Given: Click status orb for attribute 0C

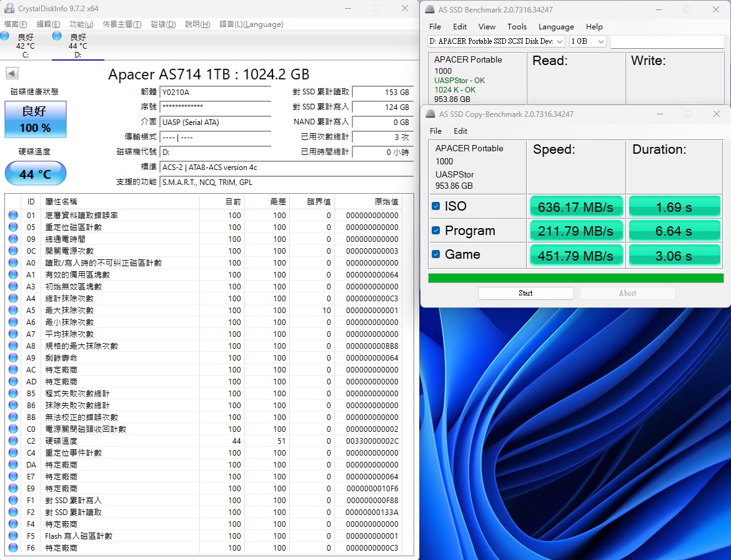Looking at the screenshot, I should pyautogui.click(x=13, y=251).
